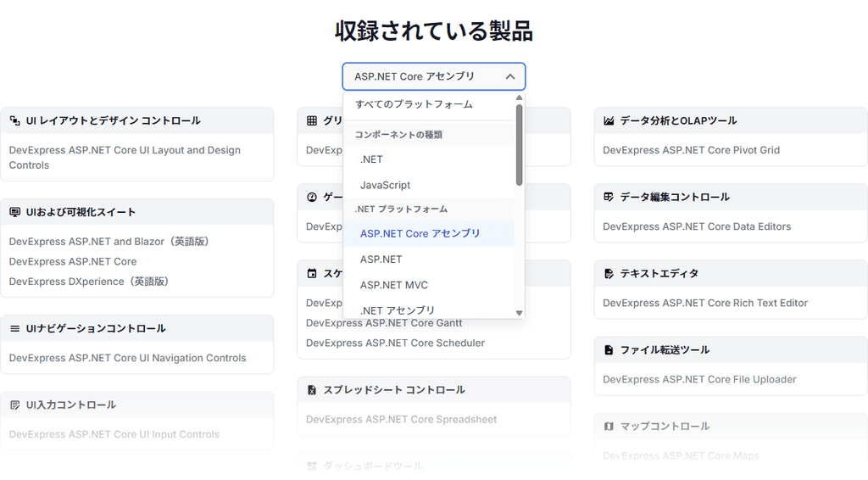Click the データ編集コントロール heading

[675, 197]
